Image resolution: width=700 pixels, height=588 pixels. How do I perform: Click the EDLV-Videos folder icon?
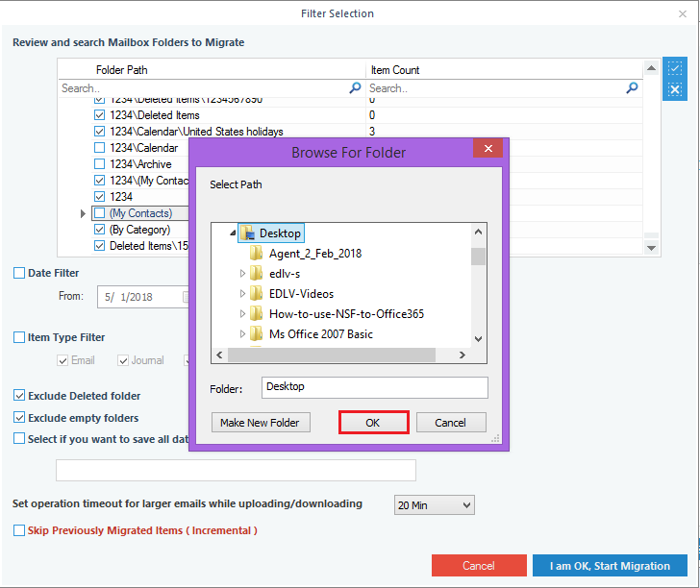click(x=256, y=293)
